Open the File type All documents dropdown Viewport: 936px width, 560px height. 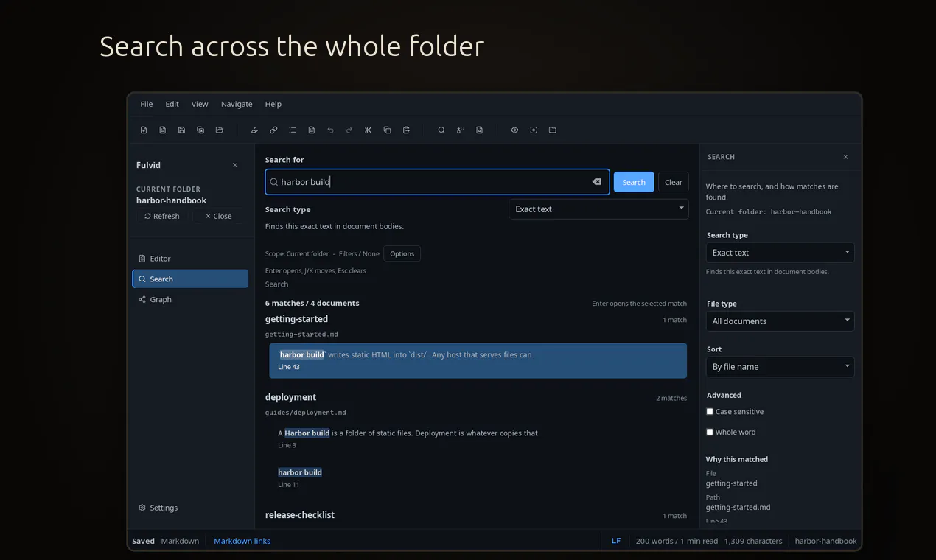780,321
